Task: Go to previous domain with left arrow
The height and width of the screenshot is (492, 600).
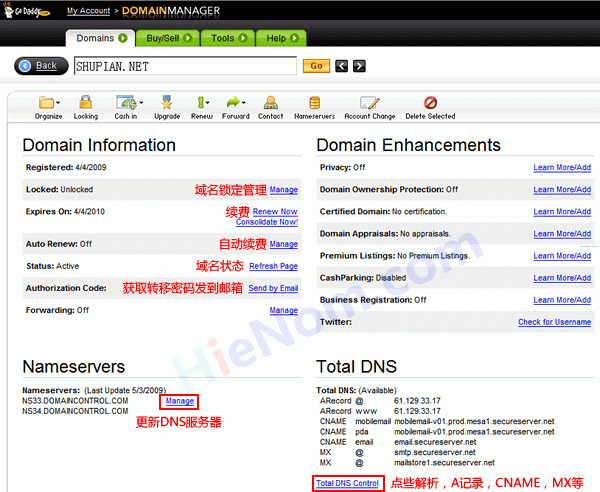Action: pyautogui.click(x=341, y=66)
